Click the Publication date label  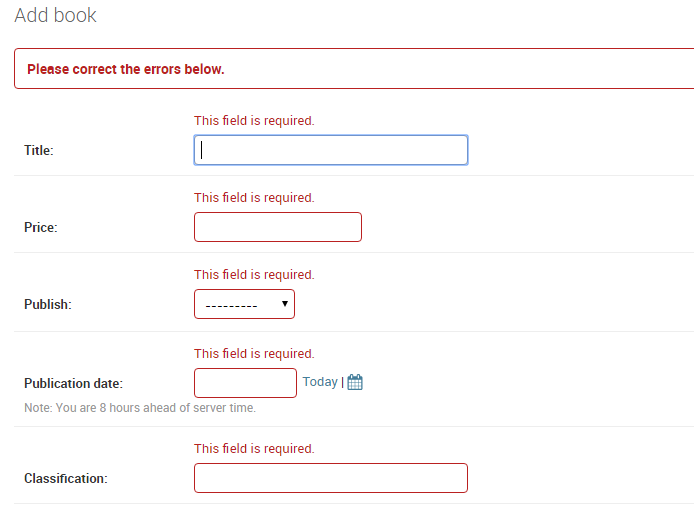coord(73,383)
